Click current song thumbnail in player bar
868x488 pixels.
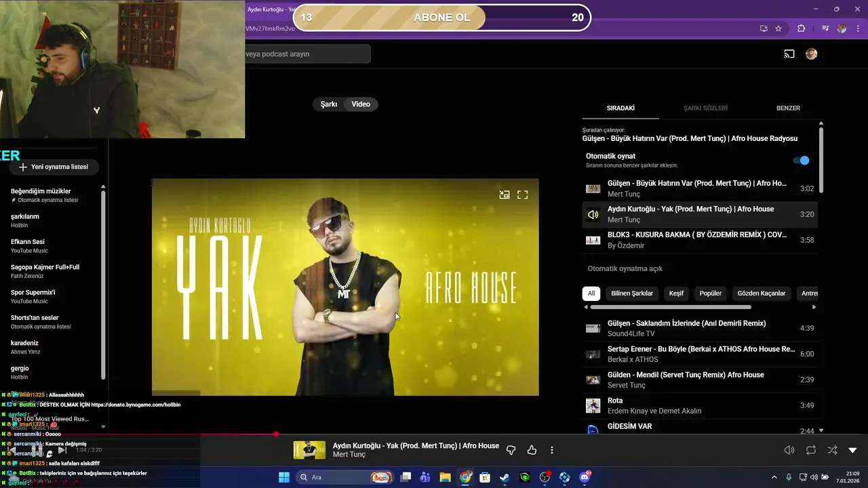coord(309,450)
